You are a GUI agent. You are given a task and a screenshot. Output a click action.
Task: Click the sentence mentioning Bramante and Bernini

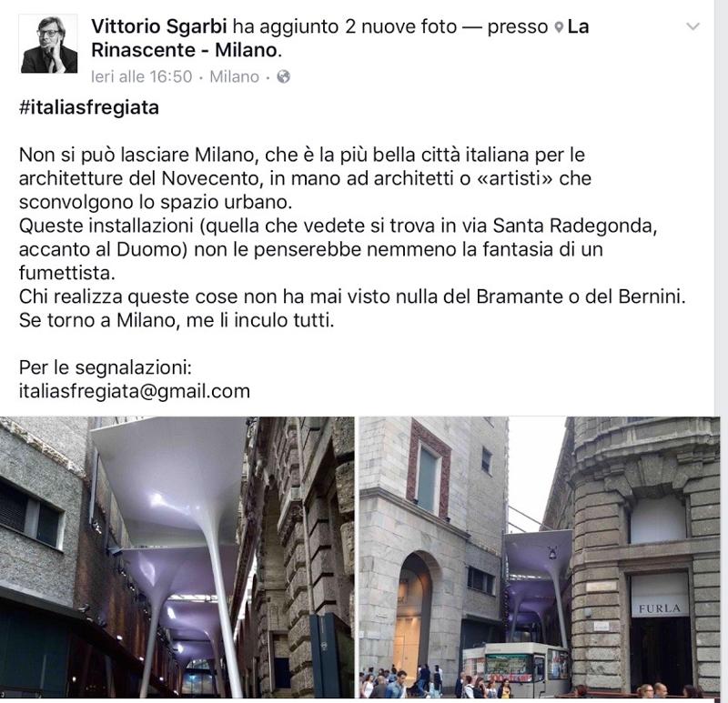click(352, 296)
